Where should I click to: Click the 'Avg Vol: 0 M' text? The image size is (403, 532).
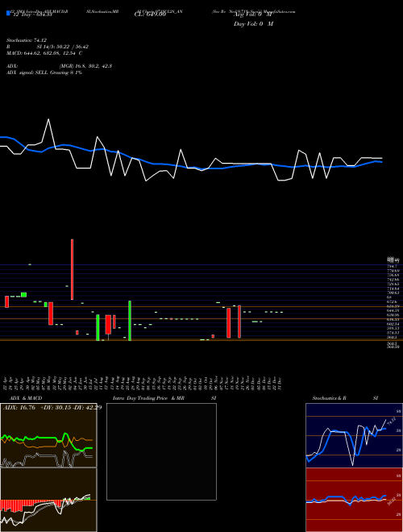point(253,15)
